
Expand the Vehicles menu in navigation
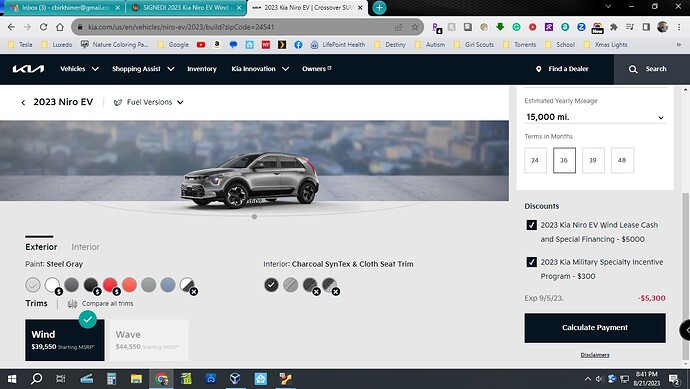click(79, 69)
